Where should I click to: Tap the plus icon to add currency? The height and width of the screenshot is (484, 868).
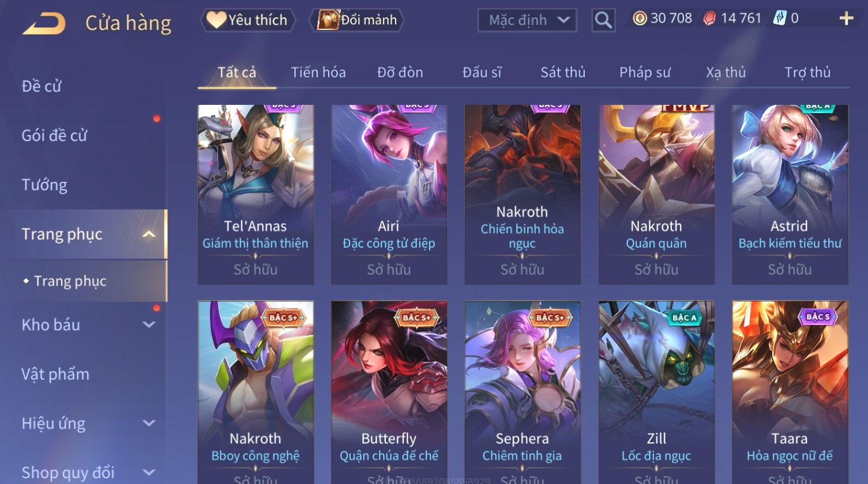tap(846, 19)
